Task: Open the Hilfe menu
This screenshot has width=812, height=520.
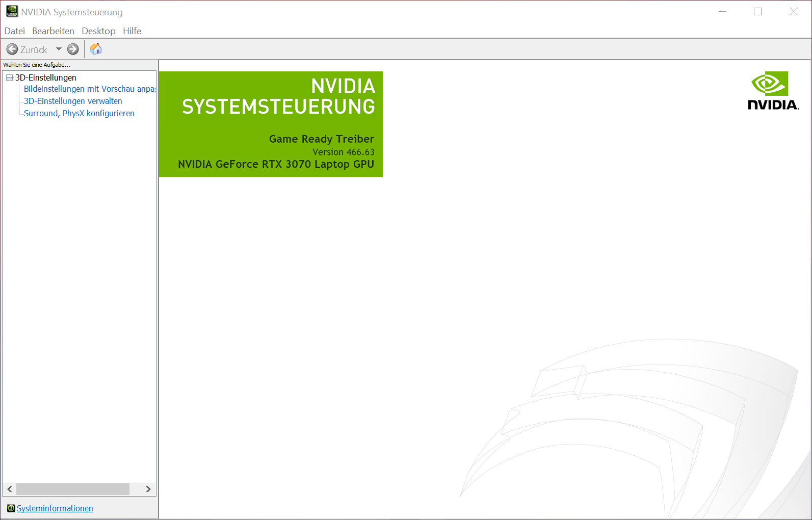Action: pyautogui.click(x=132, y=31)
